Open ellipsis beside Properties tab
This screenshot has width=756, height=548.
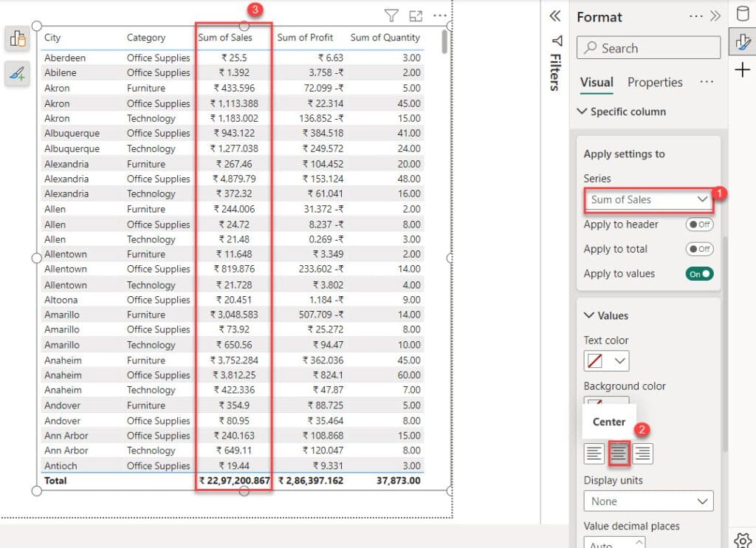(707, 82)
